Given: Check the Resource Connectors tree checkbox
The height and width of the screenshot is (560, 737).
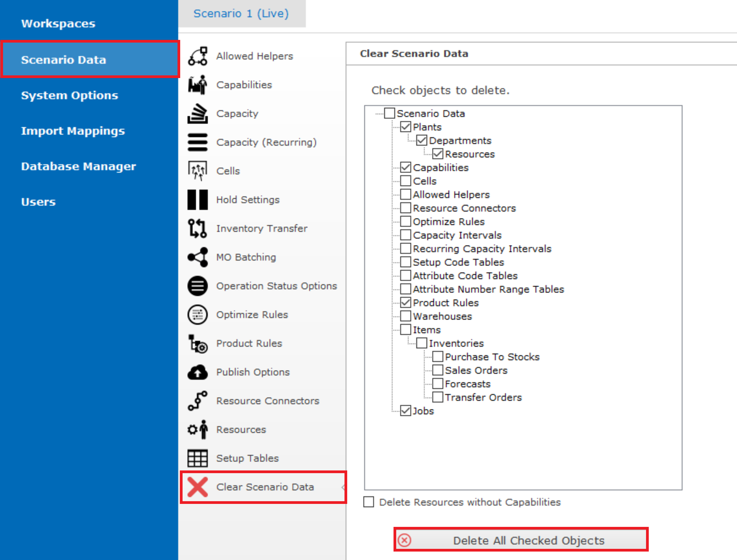Looking at the screenshot, I should 406,208.
